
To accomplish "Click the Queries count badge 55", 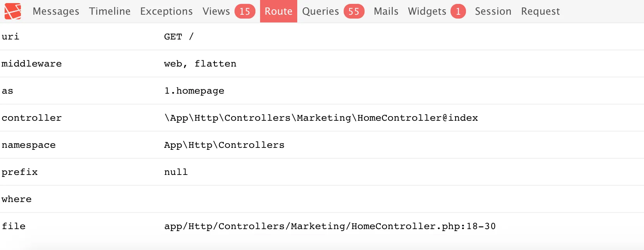I will click(354, 11).
